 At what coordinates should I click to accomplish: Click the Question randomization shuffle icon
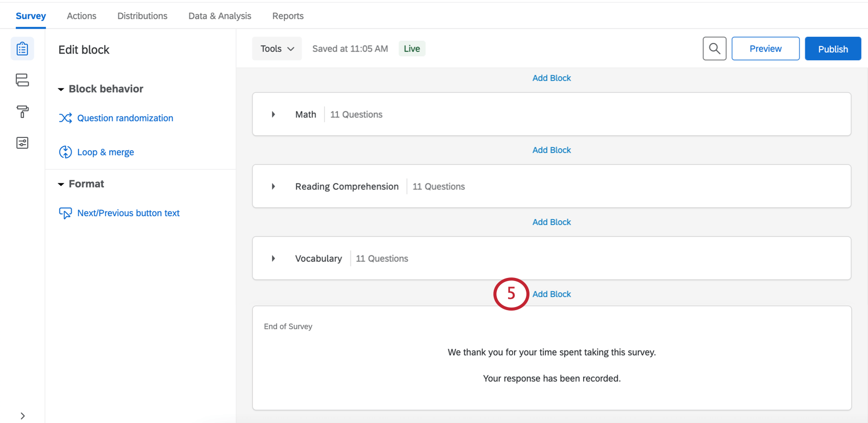[x=65, y=118]
